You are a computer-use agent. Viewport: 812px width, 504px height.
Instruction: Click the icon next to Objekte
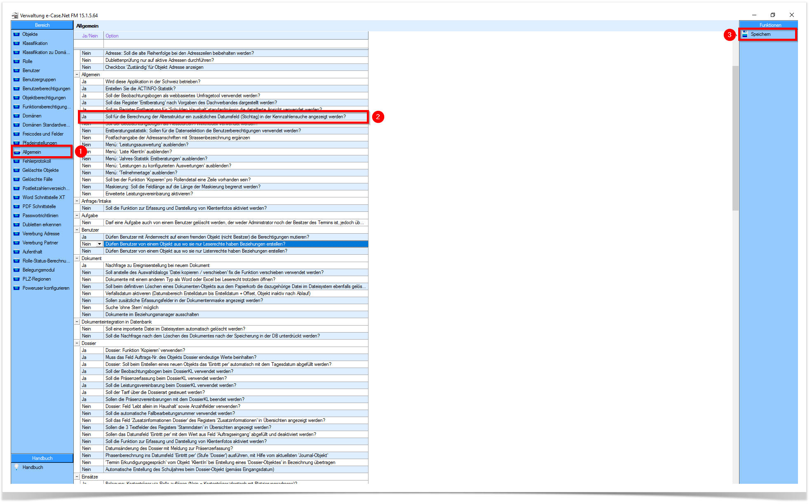(x=16, y=34)
